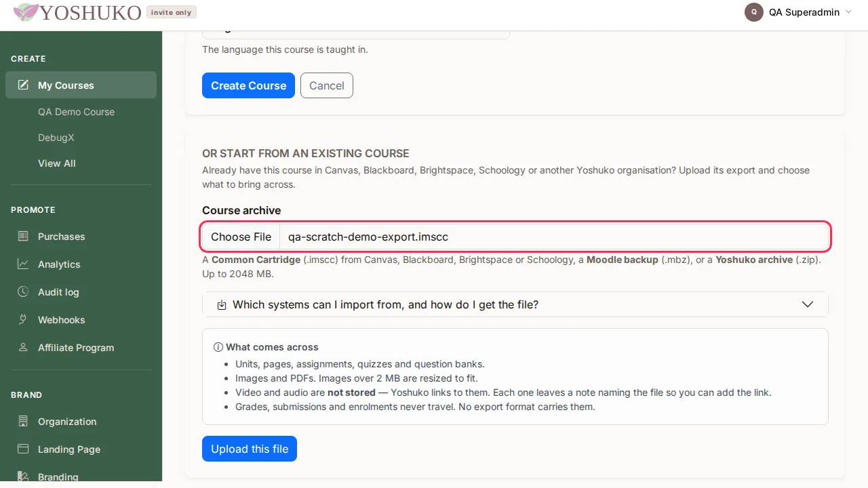This screenshot has height=488, width=868.
Task: Open the QA Demo Course item
Action: click(x=76, y=112)
